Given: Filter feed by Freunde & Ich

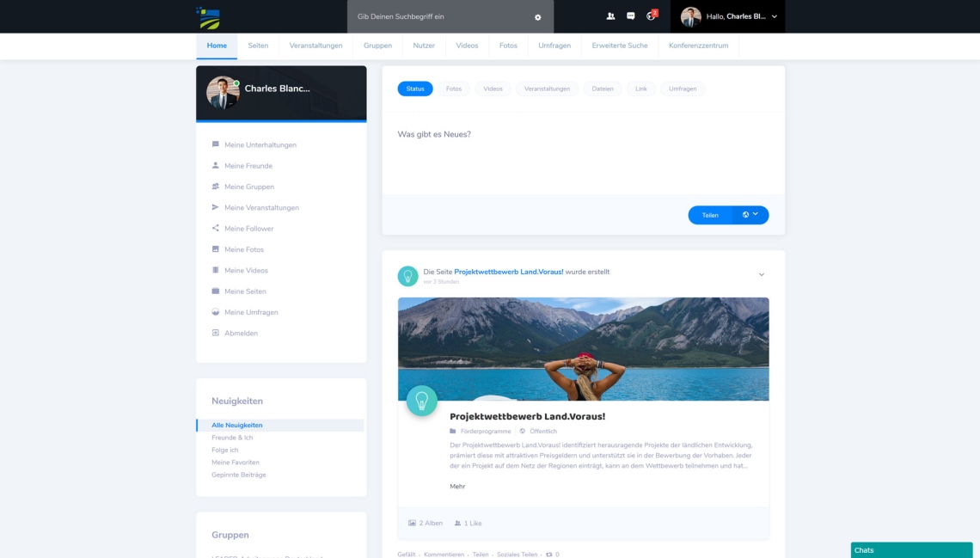Looking at the screenshot, I should [x=232, y=438].
